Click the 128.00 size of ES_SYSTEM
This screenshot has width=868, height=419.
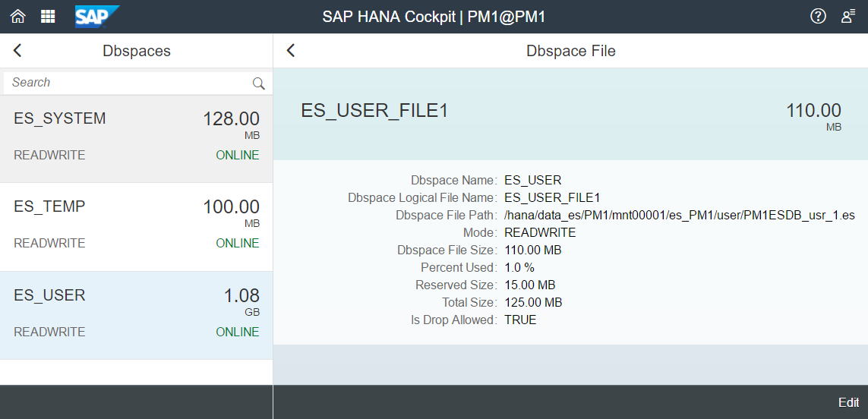point(232,118)
